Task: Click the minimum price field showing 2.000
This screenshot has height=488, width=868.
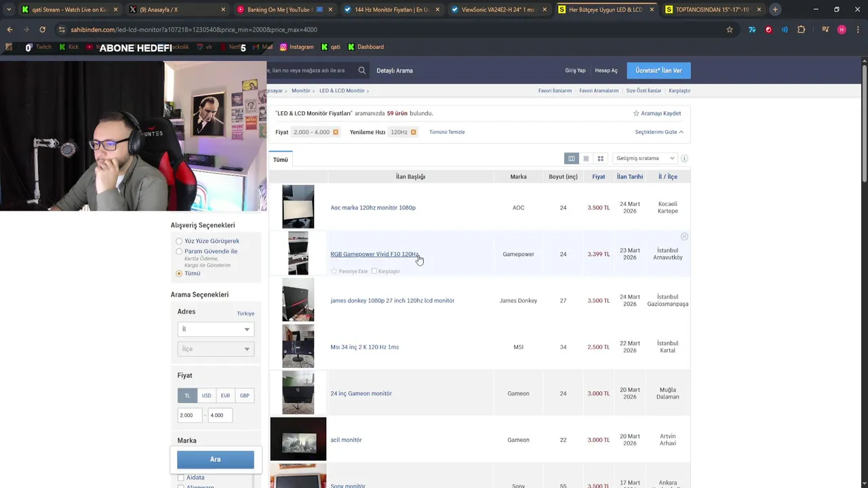Action: pos(190,415)
